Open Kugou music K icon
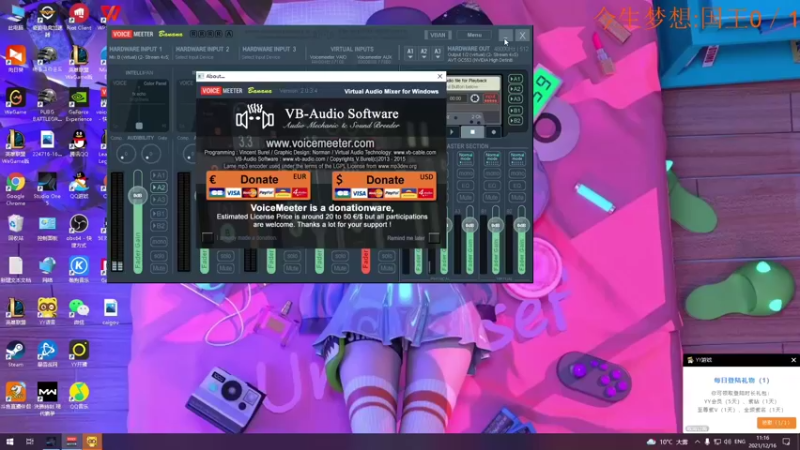Image resolution: width=800 pixels, height=450 pixels. tap(79, 270)
